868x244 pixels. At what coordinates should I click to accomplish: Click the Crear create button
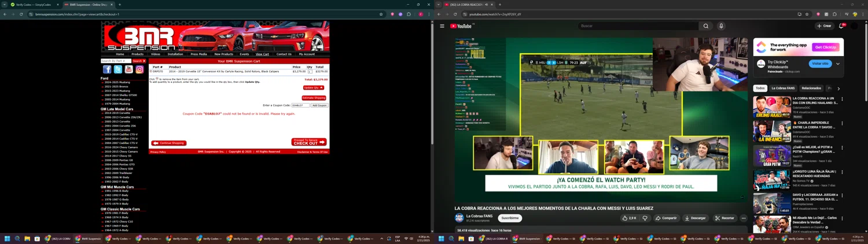point(824,26)
